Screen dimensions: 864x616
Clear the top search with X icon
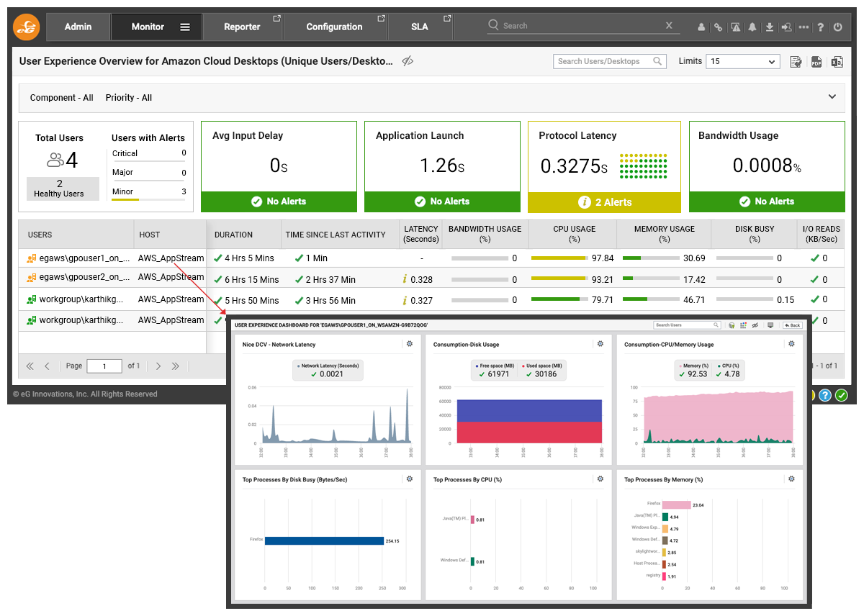669,25
